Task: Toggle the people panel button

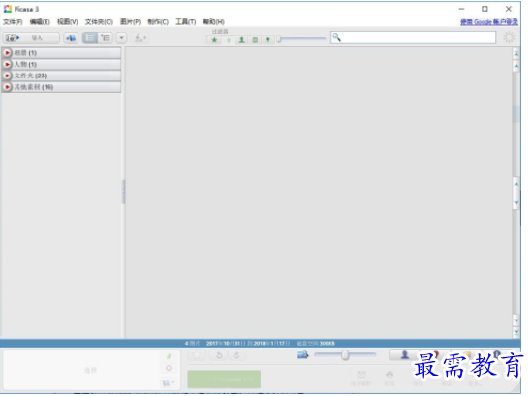Action: point(405,355)
